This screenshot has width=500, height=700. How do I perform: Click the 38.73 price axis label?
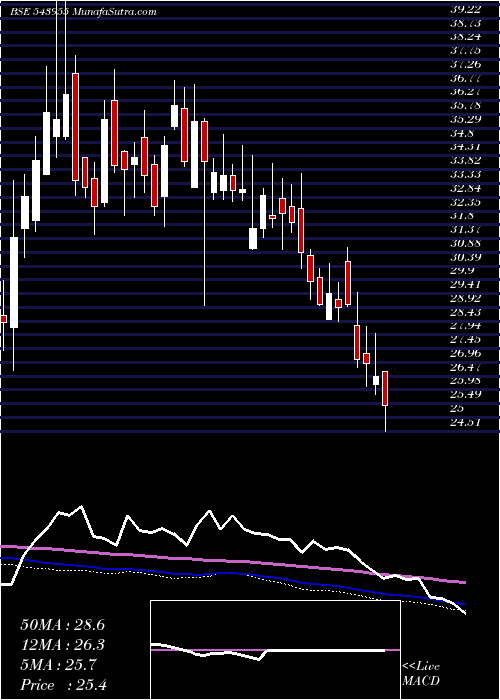(x=465, y=24)
